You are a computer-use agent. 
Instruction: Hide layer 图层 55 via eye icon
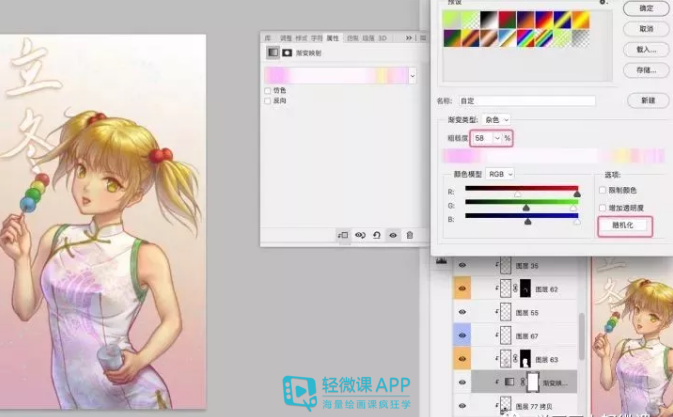tap(462, 312)
